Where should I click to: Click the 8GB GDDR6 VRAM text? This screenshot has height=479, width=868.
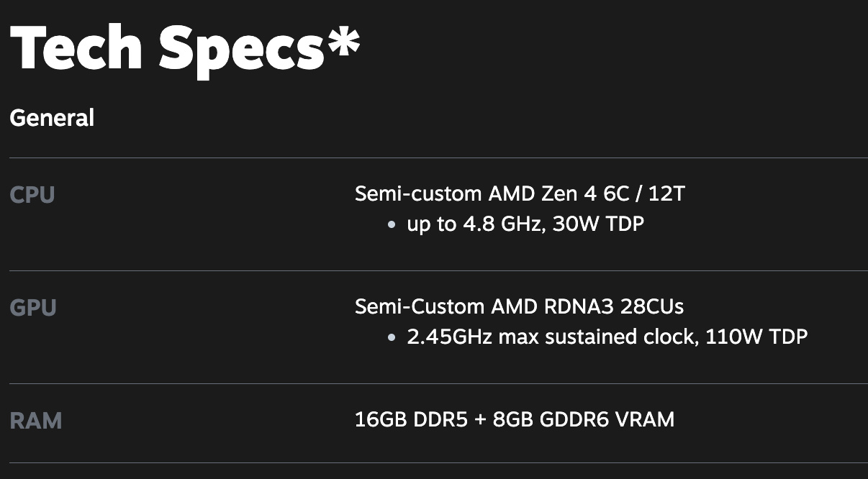(x=584, y=419)
